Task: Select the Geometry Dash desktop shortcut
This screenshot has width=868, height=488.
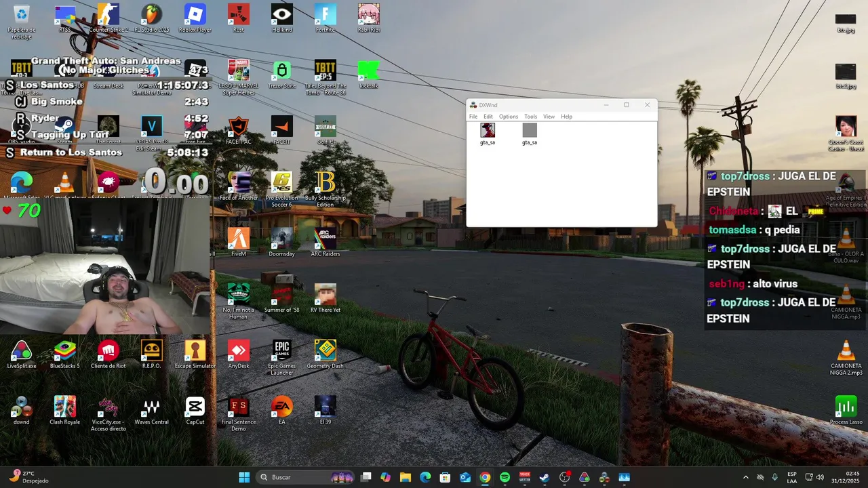Action: (x=325, y=355)
